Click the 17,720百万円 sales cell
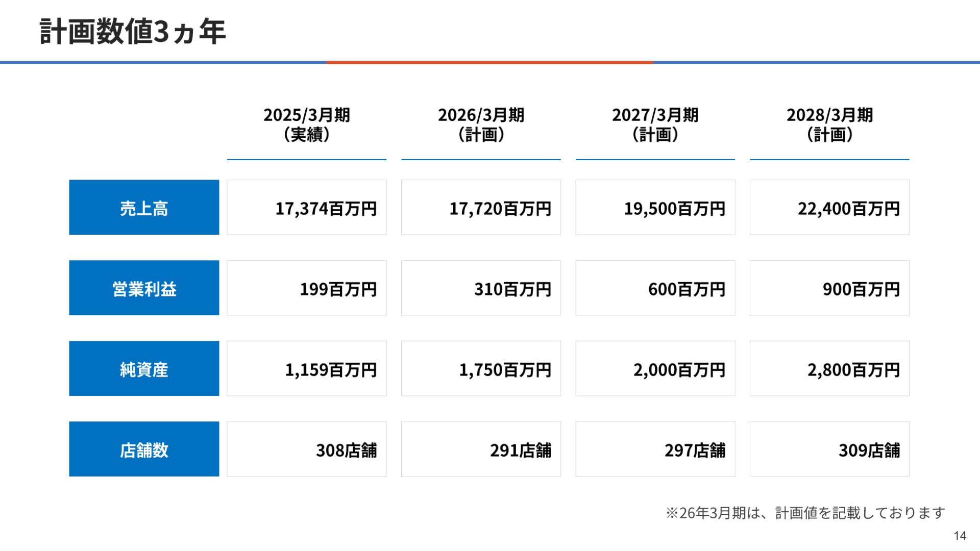Screen dimensions: 980x551 coord(481,207)
